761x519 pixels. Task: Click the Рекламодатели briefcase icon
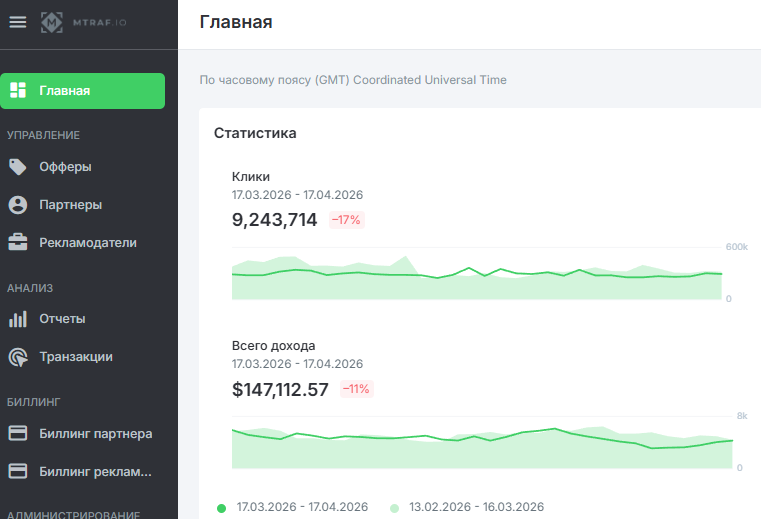18,243
